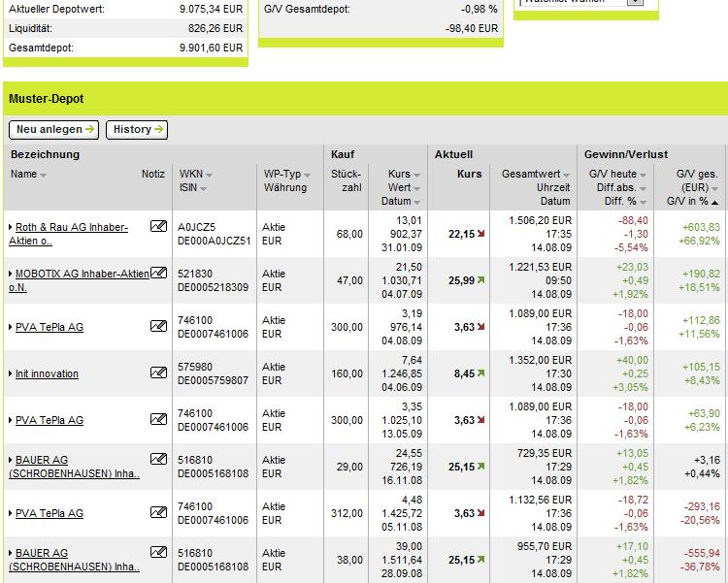Select the -555,94 loss value
728x583 pixels.
tap(702, 553)
